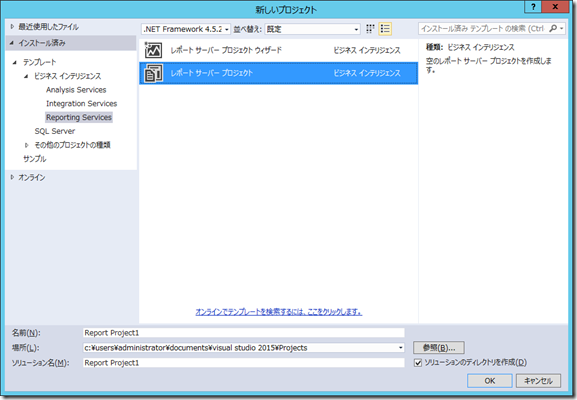Select the Report Server Project icon
The width and height of the screenshot is (577, 400).
(153, 73)
